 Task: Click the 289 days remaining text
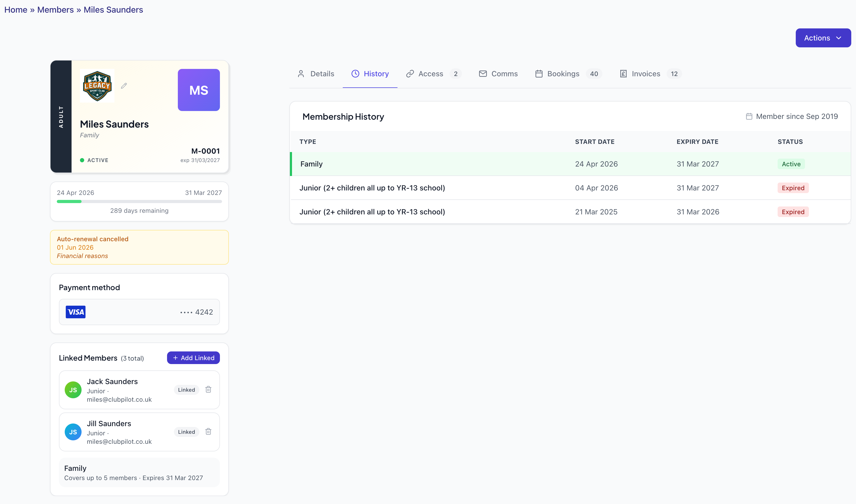tap(139, 210)
